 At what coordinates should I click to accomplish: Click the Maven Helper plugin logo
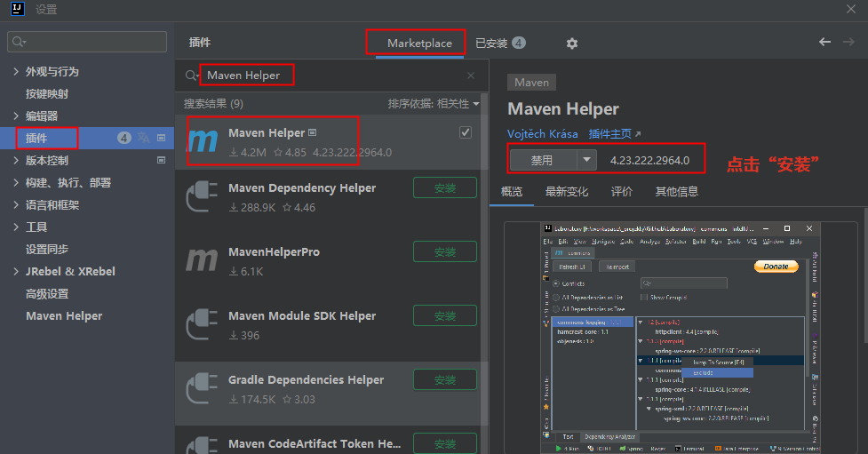coord(202,141)
